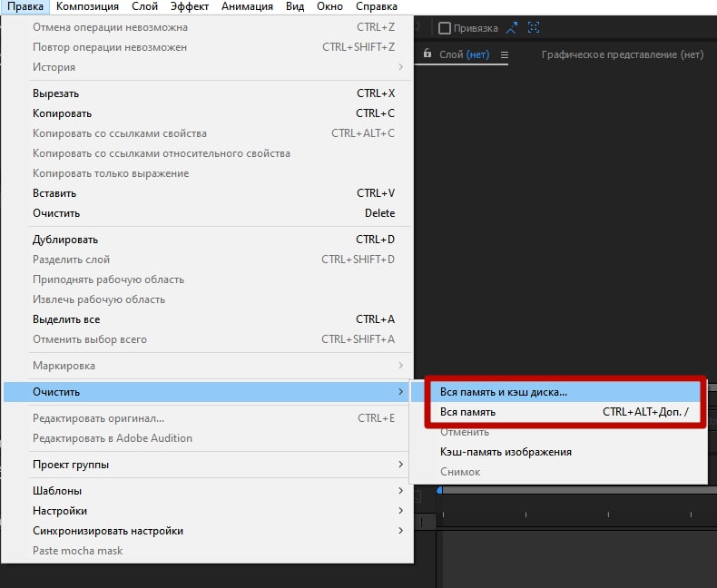This screenshot has height=588, width=717.
Task: Switch to the Слой (нет) tab
Action: pyautogui.click(x=464, y=54)
